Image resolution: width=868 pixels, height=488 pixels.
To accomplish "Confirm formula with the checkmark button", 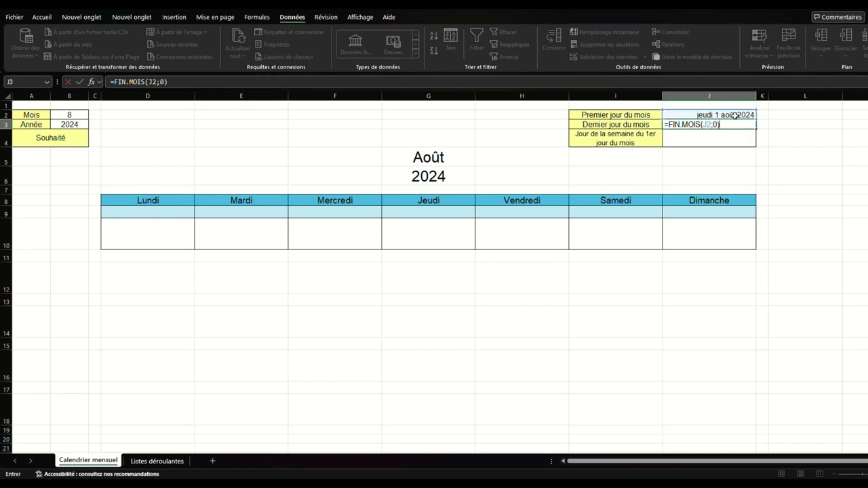I will 79,82.
